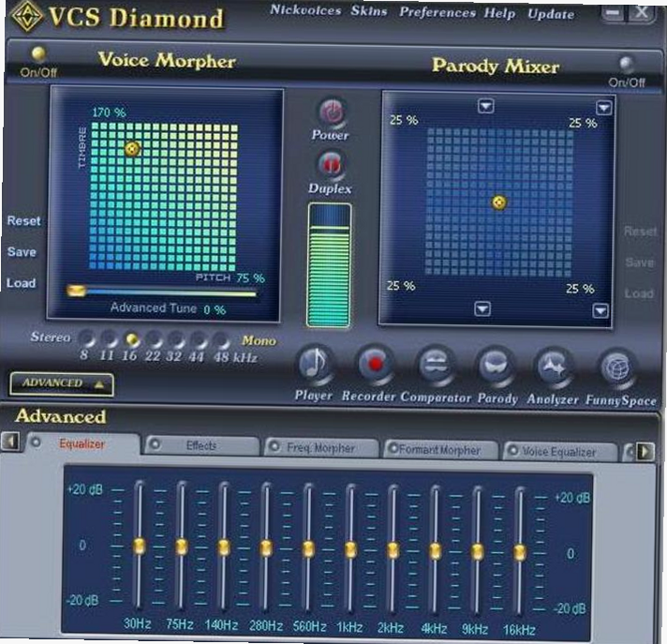
Task: Select the Equalizer tab
Action: [83, 444]
